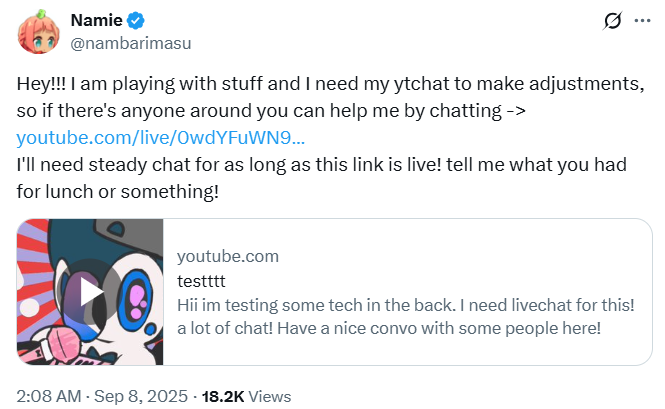
Task: Follow the youtube.com/live link in the tweet
Action: pyautogui.click(x=161, y=138)
